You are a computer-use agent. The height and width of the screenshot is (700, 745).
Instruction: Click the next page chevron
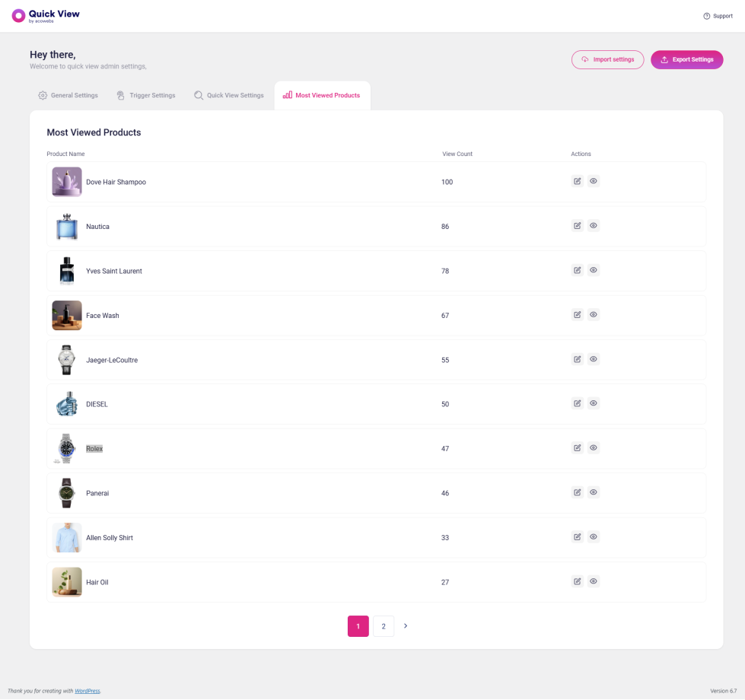pyautogui.click(x=406, y=626)
